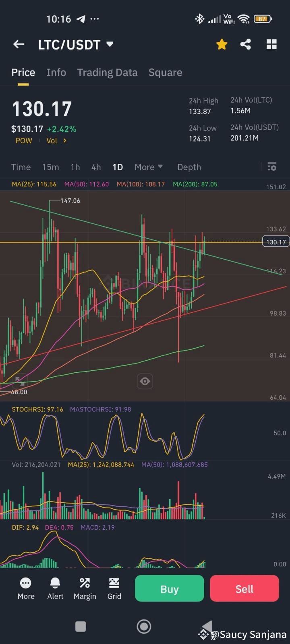Tap the Android recent apps square button
Viewport: 290px width, 644px height.
(x=81, y=627)
